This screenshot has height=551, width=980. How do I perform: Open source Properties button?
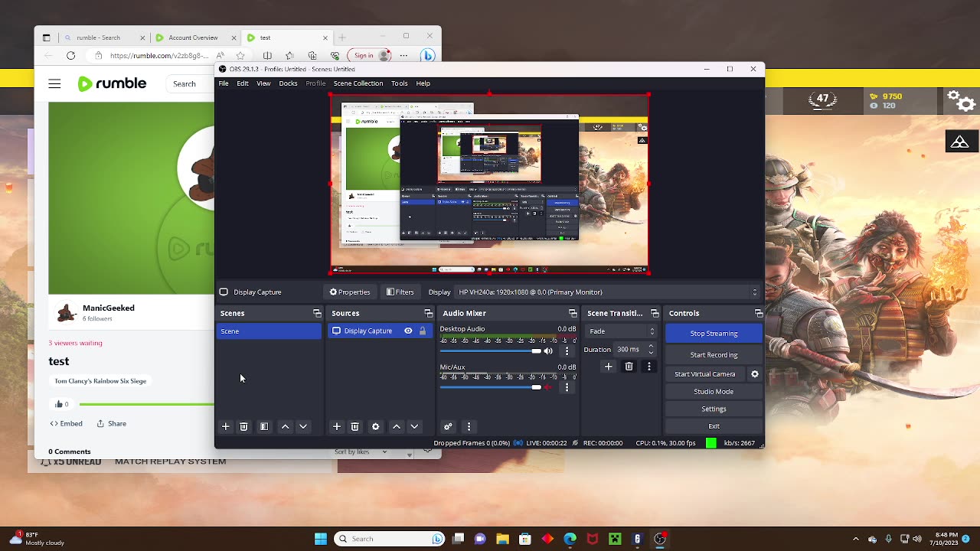(350, 292)
